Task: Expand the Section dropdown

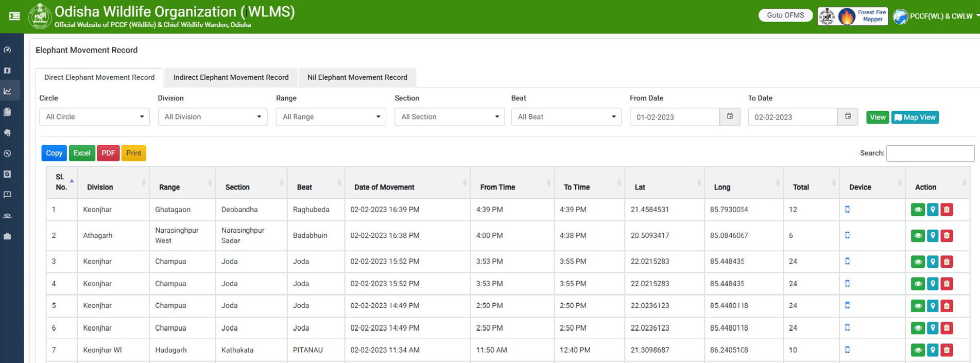Action: [450, 117]
